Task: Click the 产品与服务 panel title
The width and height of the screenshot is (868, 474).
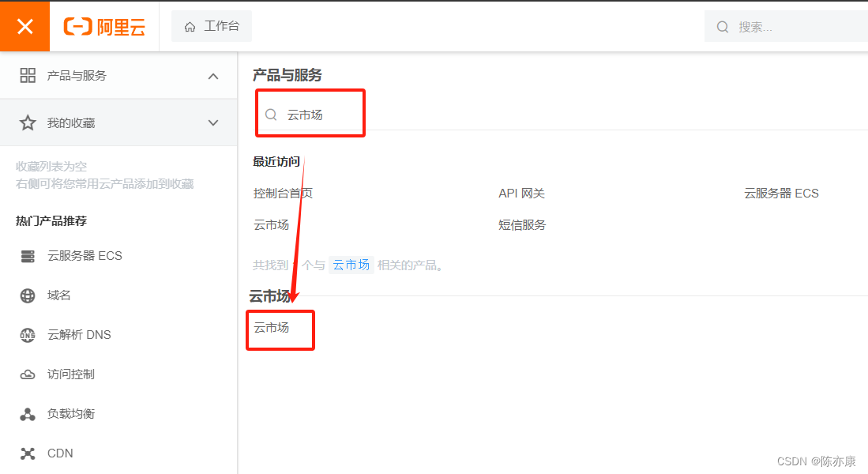Action: click(x=287, y=75)
